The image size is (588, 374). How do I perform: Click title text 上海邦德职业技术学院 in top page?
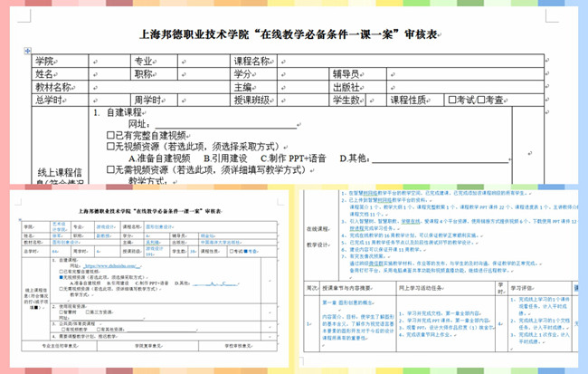click(x=194, y=34)
